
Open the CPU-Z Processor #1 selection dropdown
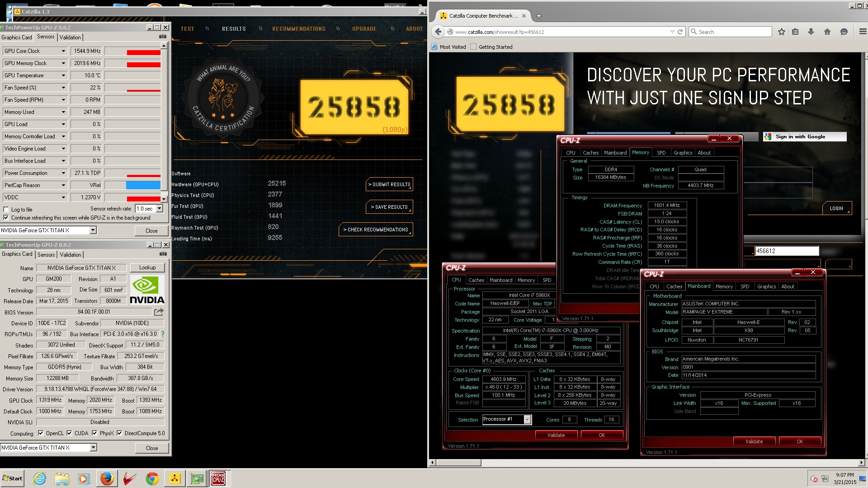527,420
